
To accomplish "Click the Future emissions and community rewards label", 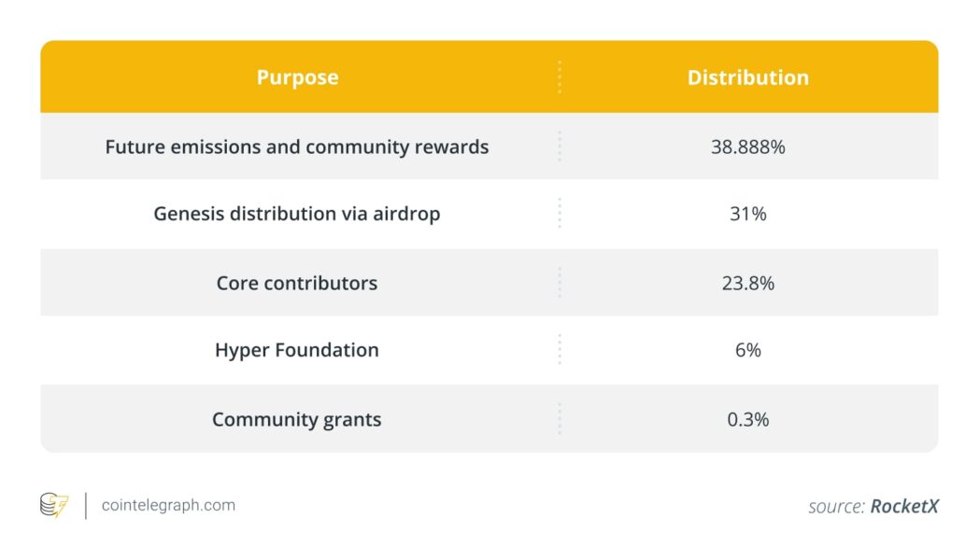I will [x=297, y=147].
